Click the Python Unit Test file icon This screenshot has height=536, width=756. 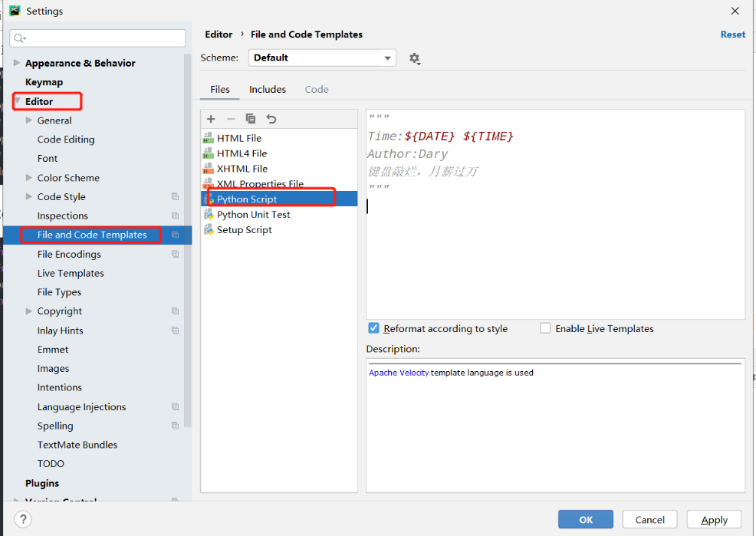(209, 215)
